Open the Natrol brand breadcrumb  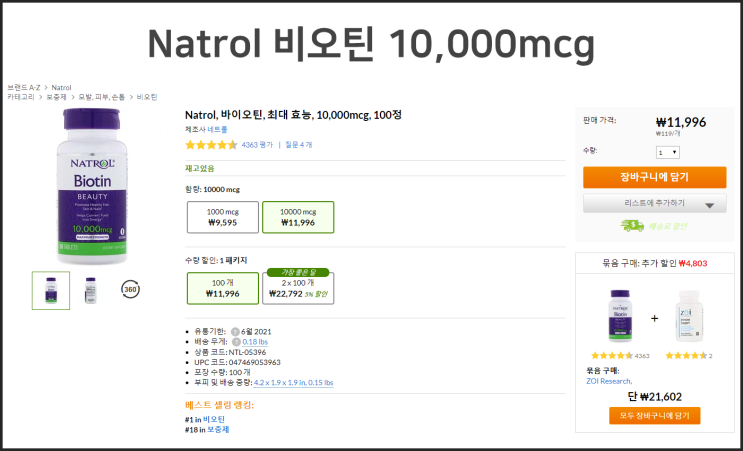(61, 88)
